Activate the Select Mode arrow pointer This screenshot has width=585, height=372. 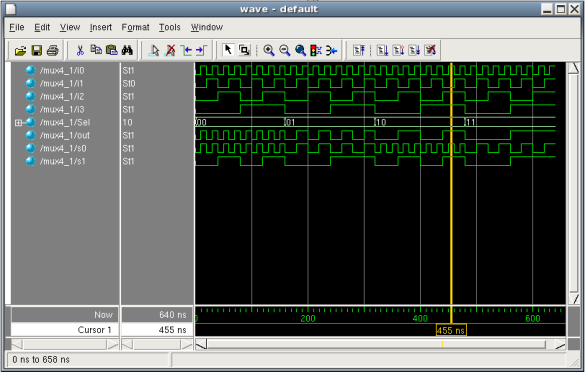tap(228, 50)
